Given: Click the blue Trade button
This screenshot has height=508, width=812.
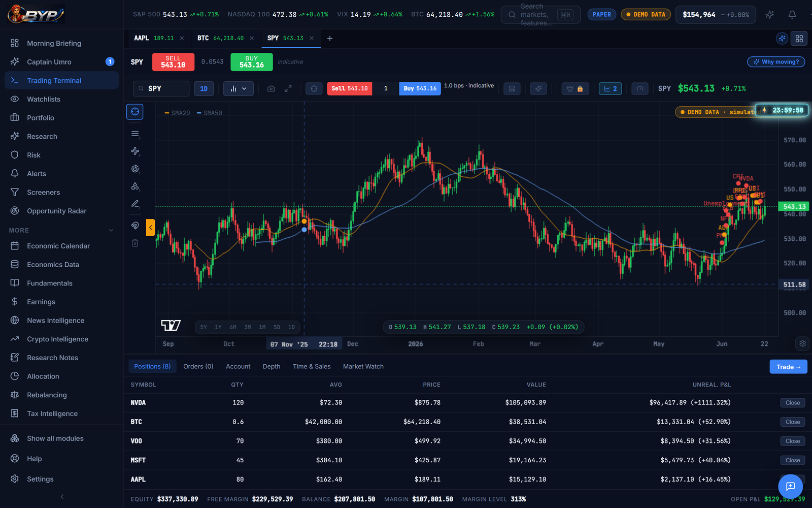Looking at the screenshot, I should point(789,367).
